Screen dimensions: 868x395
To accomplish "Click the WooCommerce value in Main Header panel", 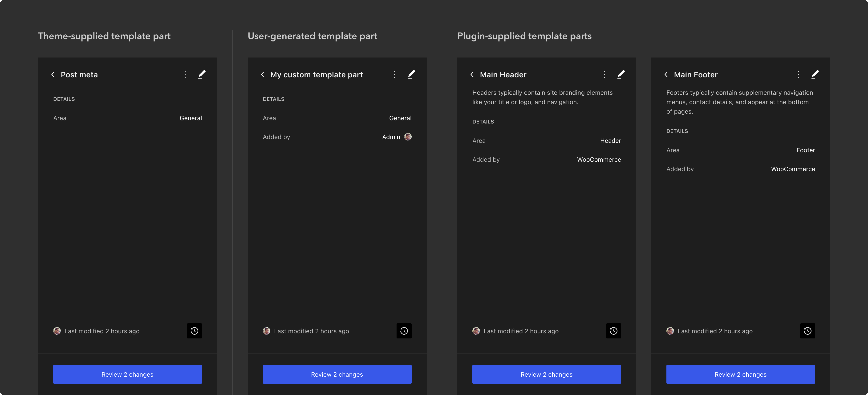I will (599, 160).
